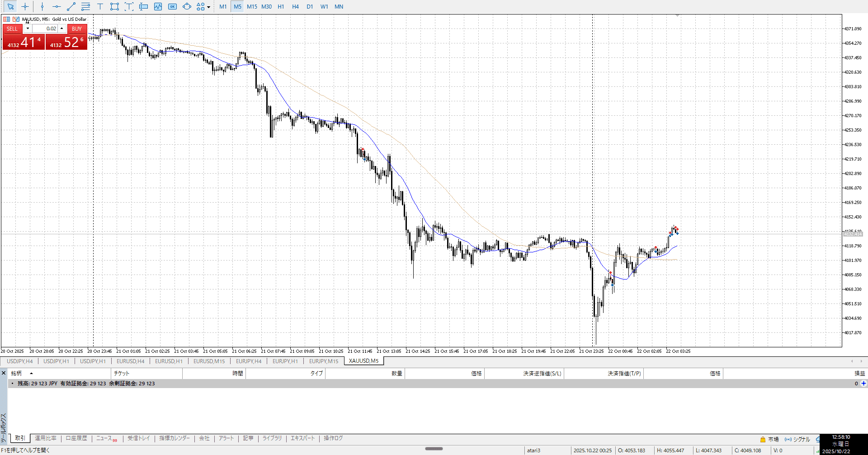Click the Market shopping bag icon
868x455 pixels.
(x=763, y=439)
